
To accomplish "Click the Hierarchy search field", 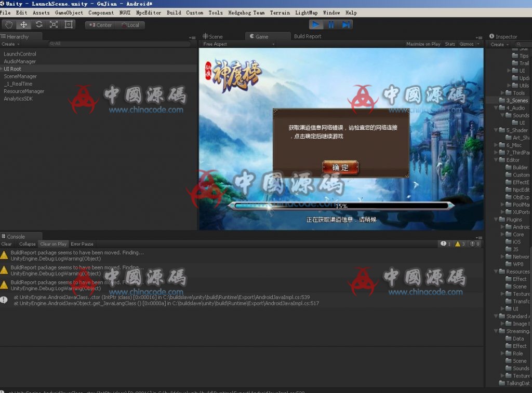I will (119, 44).
